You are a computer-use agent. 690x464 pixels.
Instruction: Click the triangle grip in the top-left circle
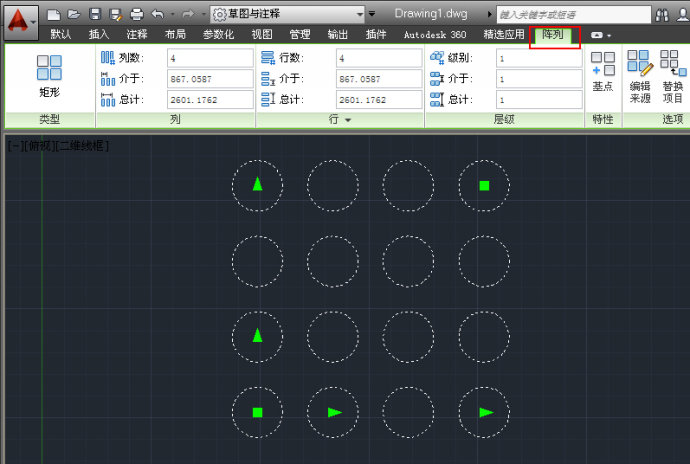point(257,184)
